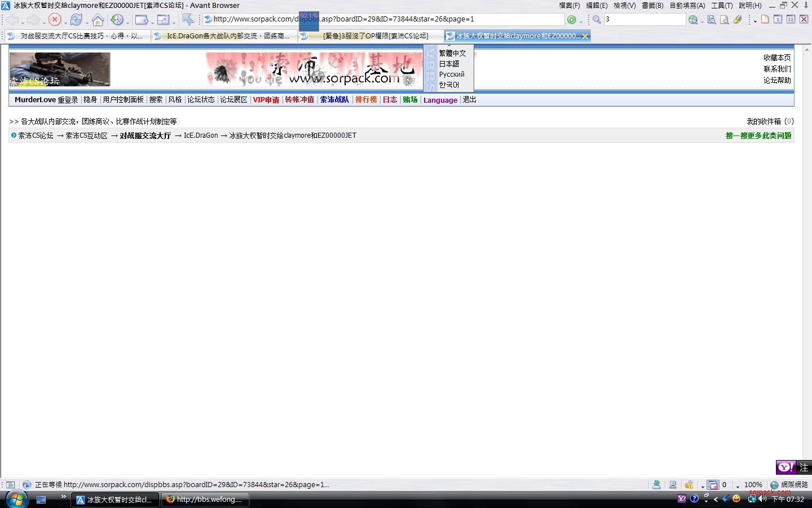Open the 工具(T) menu

(721, 5)
